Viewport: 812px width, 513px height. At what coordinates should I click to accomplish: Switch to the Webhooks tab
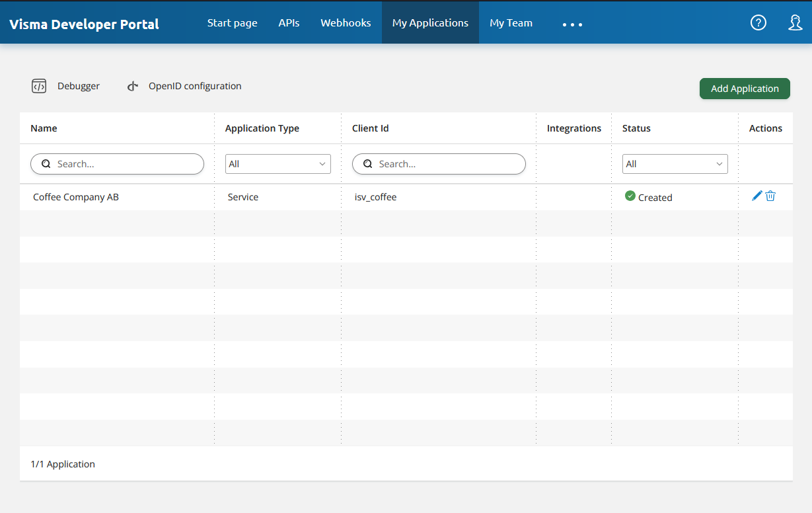tap(346, 22)
